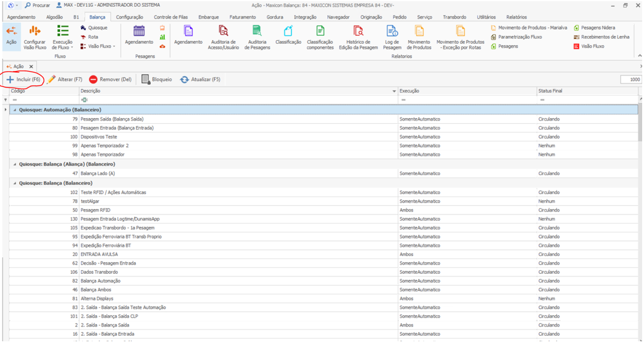This screenshot has height=345, width=644.
Task: Open the calendar Agendamento button in the Pesagens group
Action: pyautogui.click(x=139, y=35)
